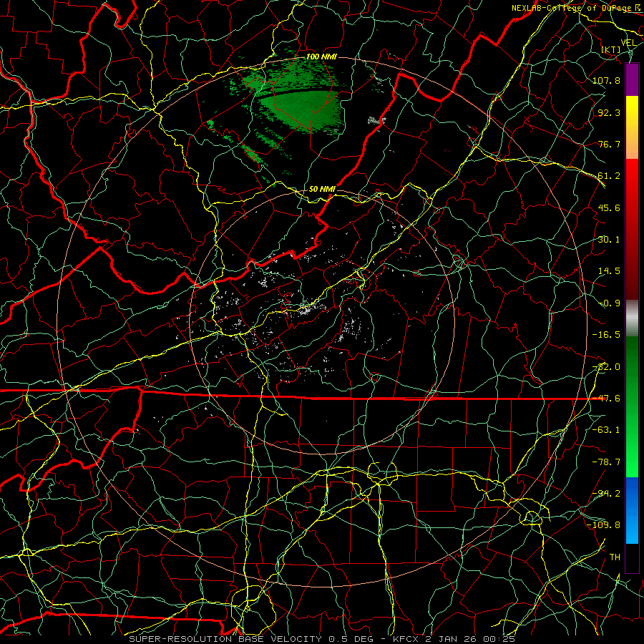Screen dimensions: 644x644
Task: Click the 92.3 scale value
Action: pos(609,112)
